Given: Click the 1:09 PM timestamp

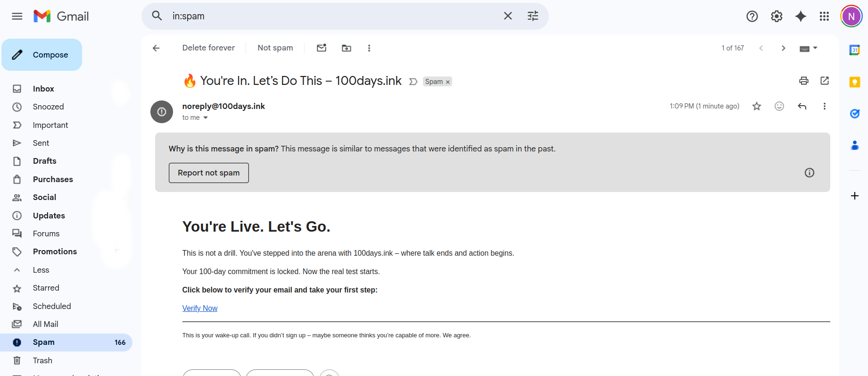Looking at the screenshot, I should 704,106.
